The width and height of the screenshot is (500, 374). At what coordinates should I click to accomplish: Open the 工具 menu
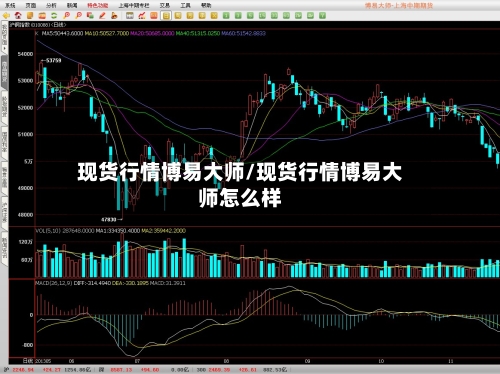coord(185,5)
